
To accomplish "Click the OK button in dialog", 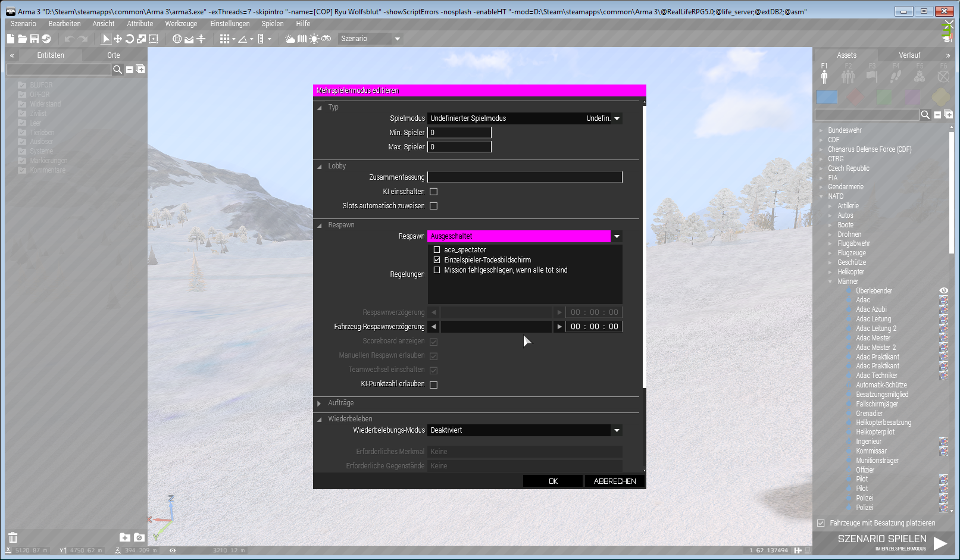I will pos(553,481).
